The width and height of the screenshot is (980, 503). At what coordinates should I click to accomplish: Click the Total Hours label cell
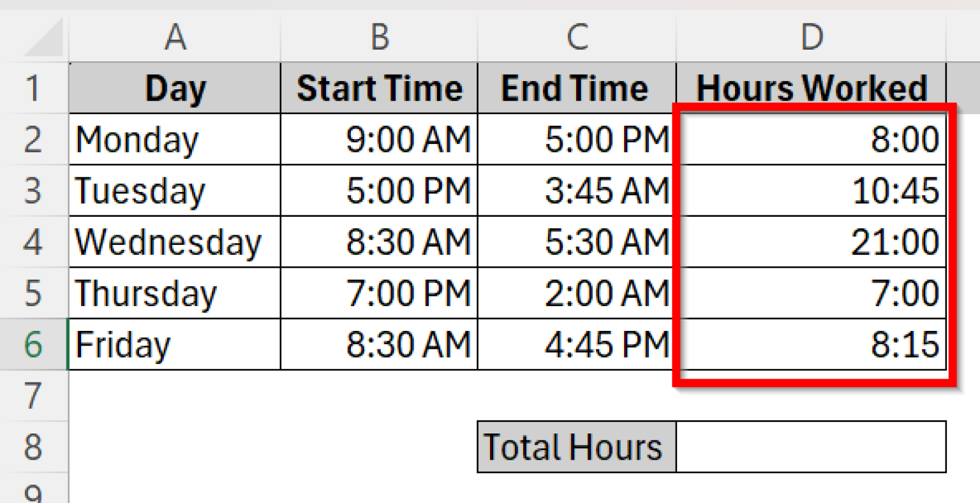(x=574, y=446)
